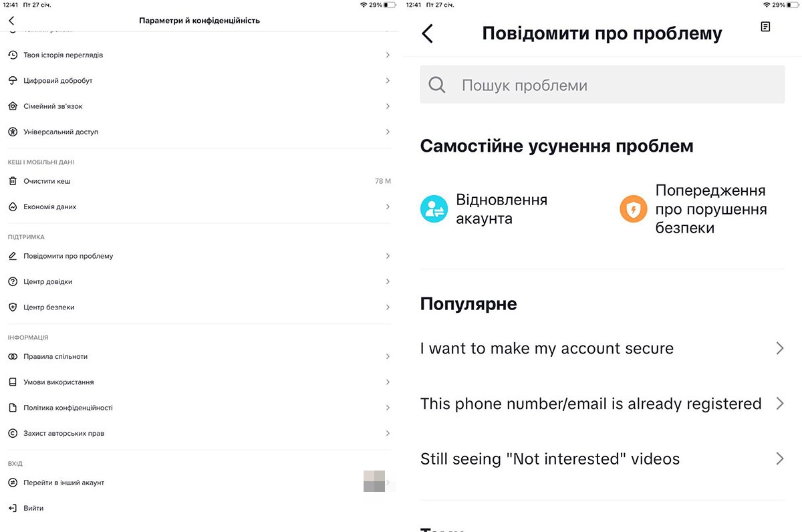This screenshot has width=802, height=532.
Task: Tap the umbrella icon for Цифровий добробут
Action: tap(12, 80)
